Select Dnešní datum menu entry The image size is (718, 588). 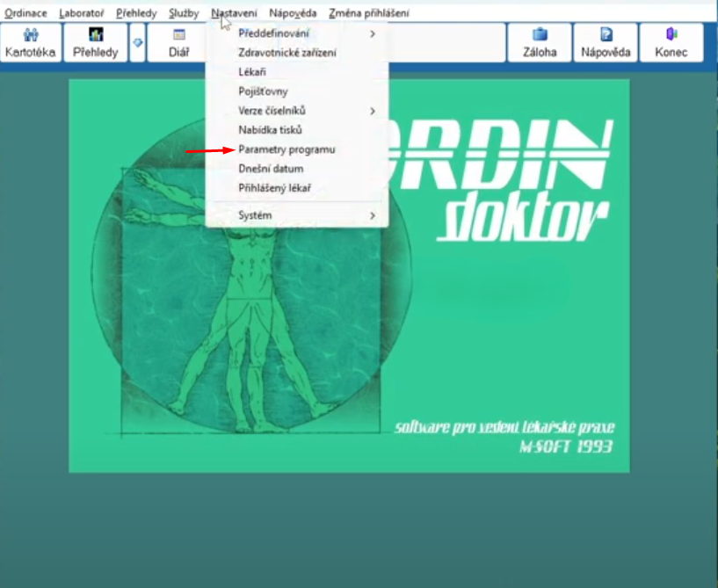pos(297,169)
